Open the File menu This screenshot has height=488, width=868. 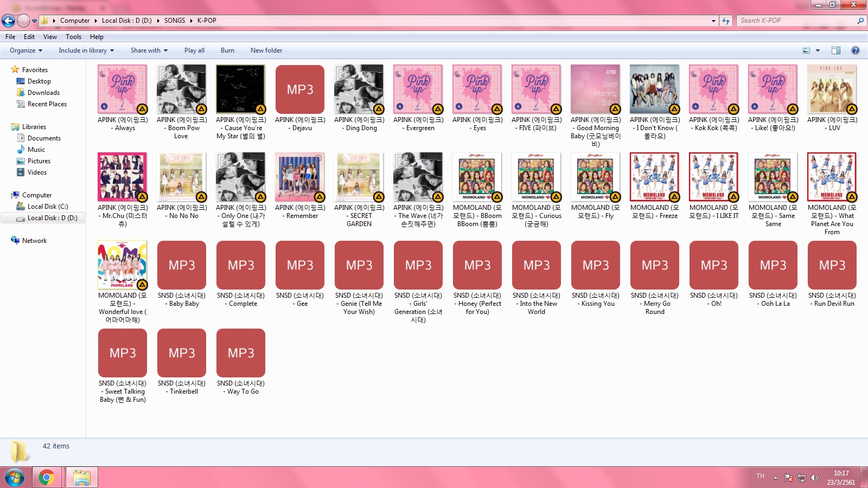[x=10, y=37]
